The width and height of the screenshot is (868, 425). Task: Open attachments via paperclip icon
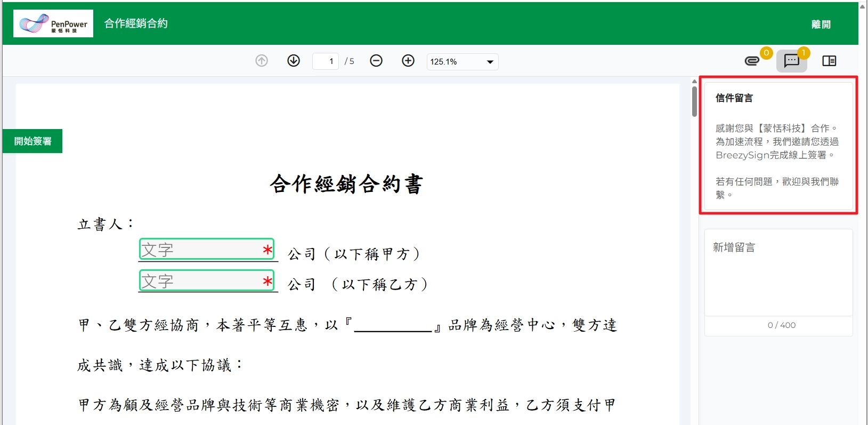752,61
